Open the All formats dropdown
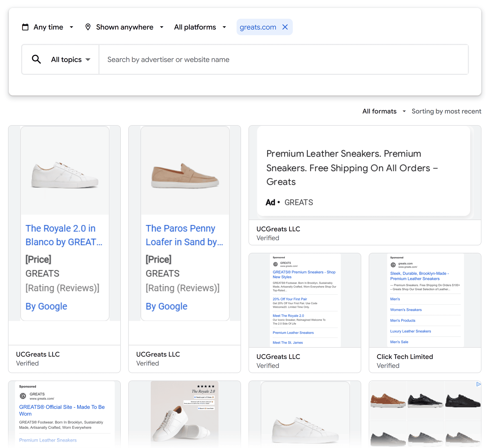This screenshot has height=448, width=489. 384,111
